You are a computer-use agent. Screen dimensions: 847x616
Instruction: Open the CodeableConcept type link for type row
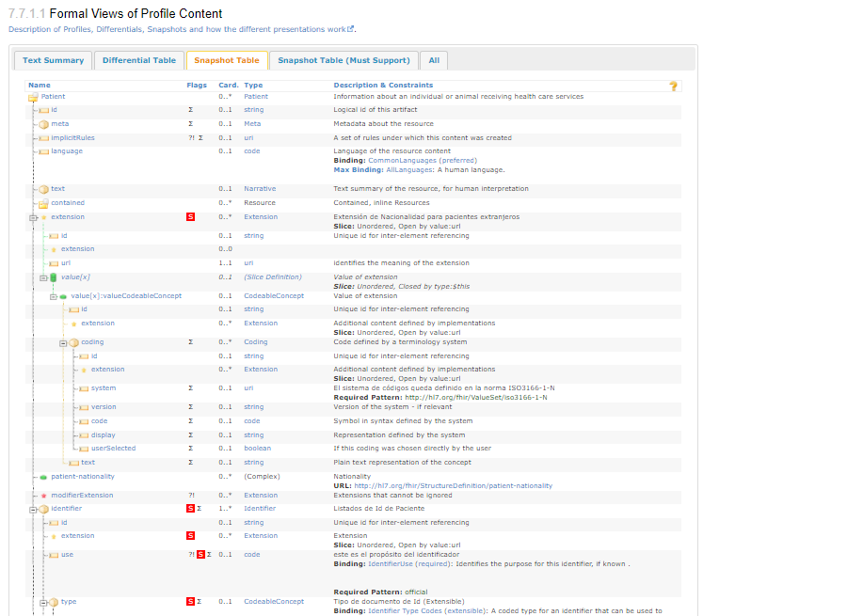(274, 602)
